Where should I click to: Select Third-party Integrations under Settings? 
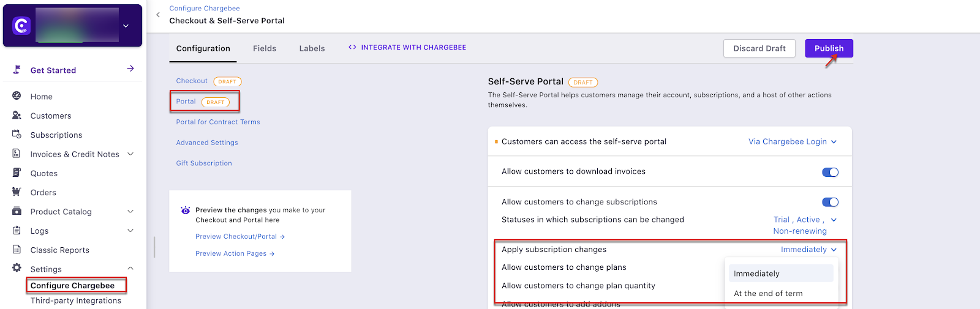(76, 300)
